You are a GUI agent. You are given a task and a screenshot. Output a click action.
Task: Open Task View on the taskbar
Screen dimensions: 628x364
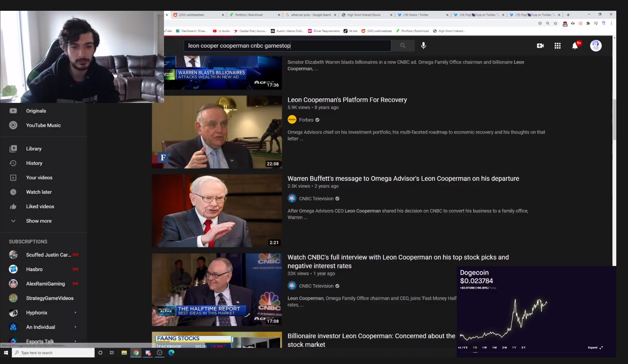click(x=112, y=353)
